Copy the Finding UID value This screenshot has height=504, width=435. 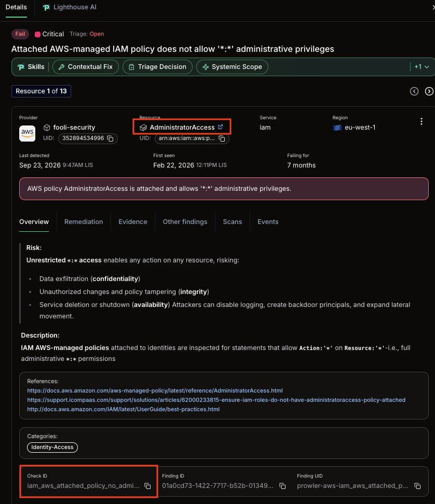pyautogui.click(x=418, y=486)
